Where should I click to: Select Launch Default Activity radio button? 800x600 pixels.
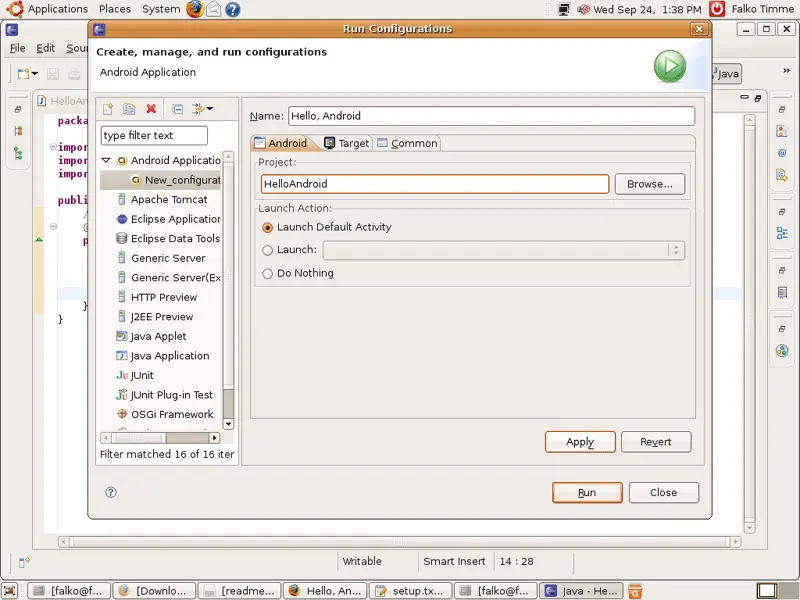click(x=267, y=228)
